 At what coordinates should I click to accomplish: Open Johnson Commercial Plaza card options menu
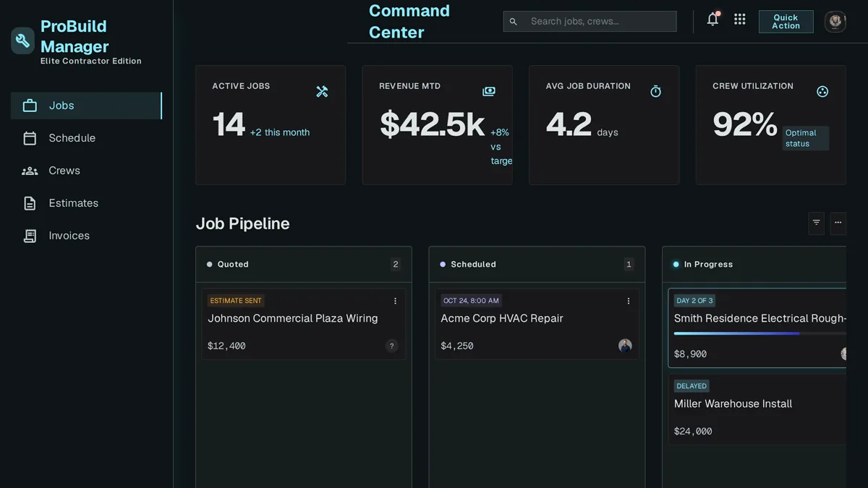click(x=395, y=301)
